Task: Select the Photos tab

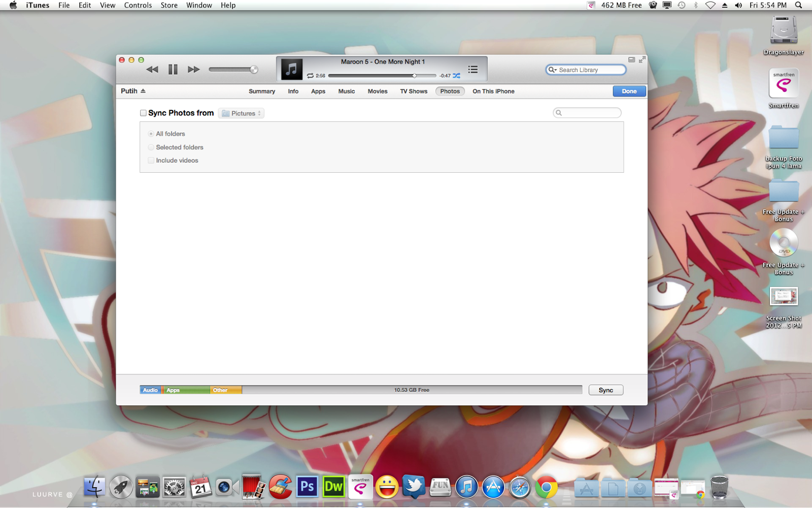Action: tap(450, 91)
